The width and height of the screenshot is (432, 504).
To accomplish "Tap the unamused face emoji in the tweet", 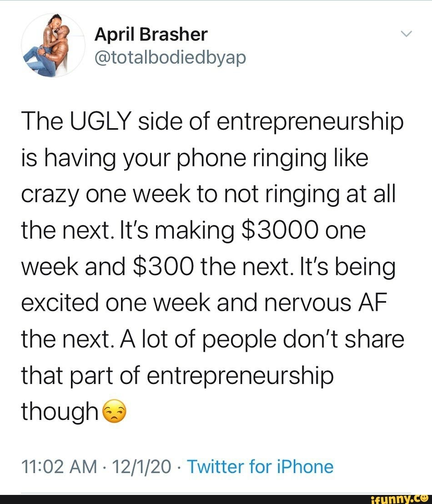I will point(115,412).
